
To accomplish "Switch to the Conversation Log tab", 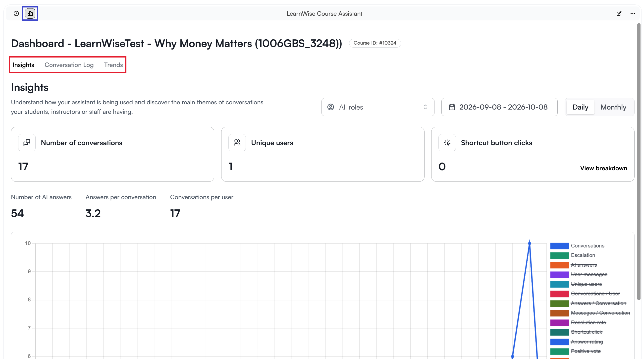I will click(x=69, y=65).
